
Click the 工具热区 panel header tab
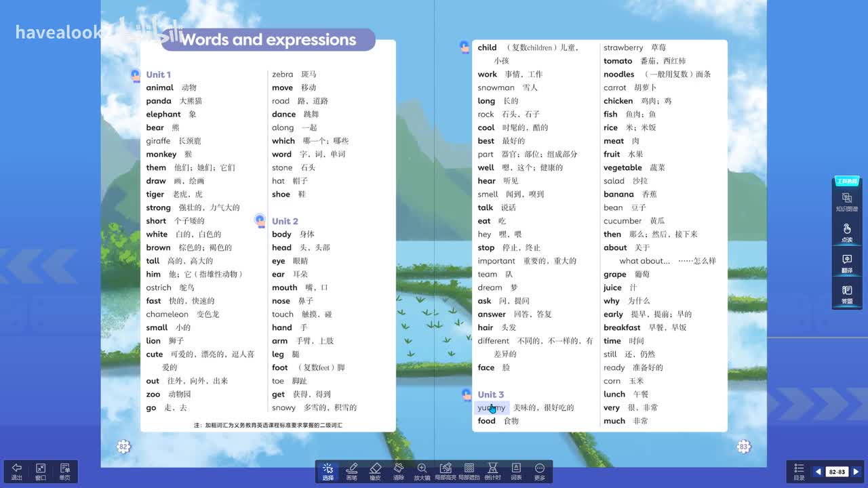click(846, 181)
